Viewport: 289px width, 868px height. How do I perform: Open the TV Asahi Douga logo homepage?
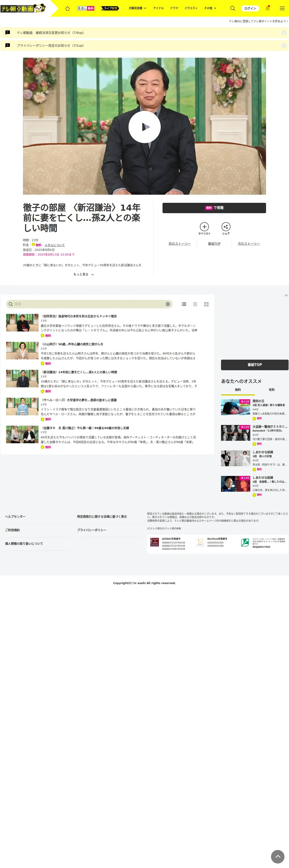23,8
